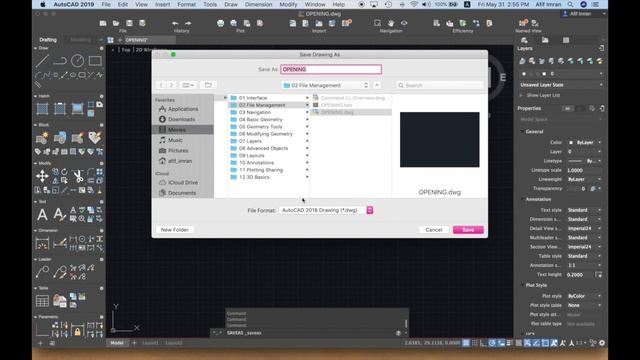Open the Format menu

click(187, 4)
